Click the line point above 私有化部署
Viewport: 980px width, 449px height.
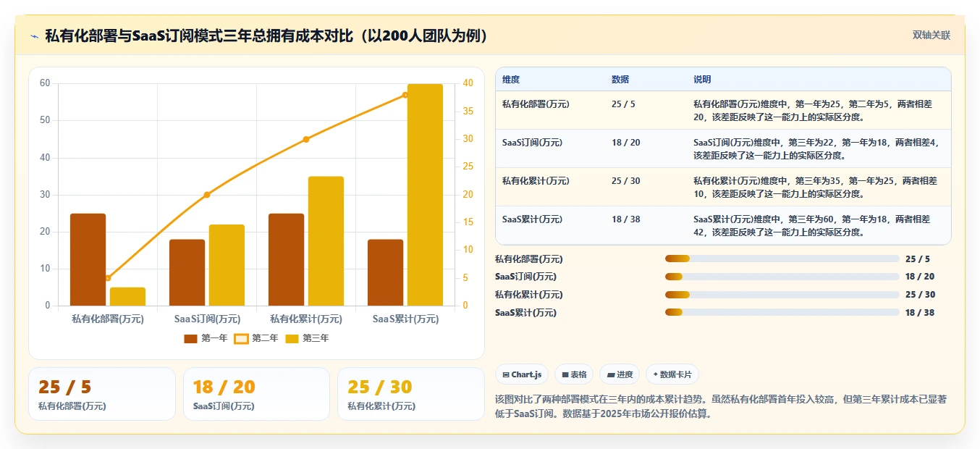(x=108, y=278)
